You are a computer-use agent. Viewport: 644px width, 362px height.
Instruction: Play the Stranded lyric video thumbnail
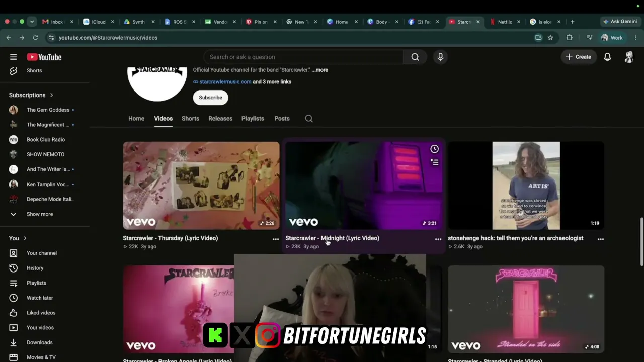526,309
